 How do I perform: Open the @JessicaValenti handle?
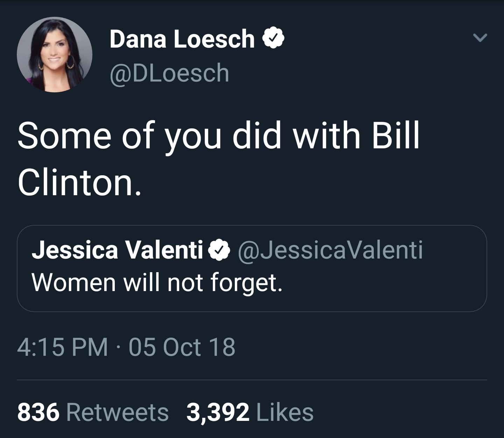330,250
